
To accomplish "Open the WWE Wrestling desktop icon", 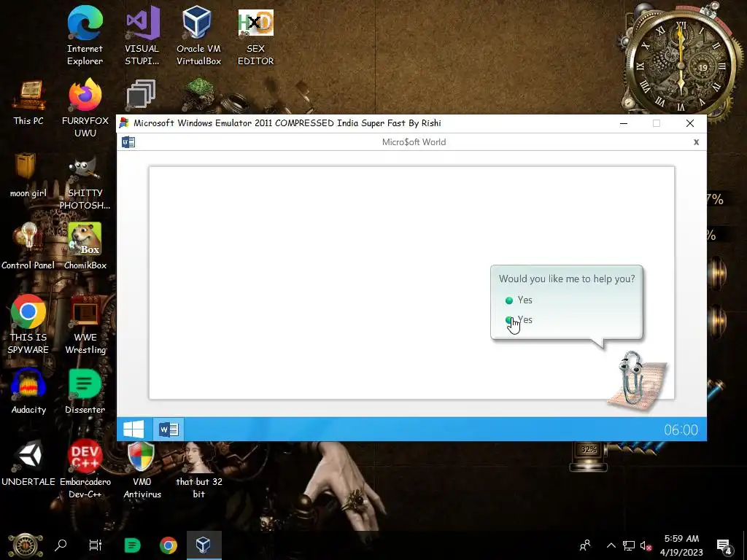I will click(85, 324).
